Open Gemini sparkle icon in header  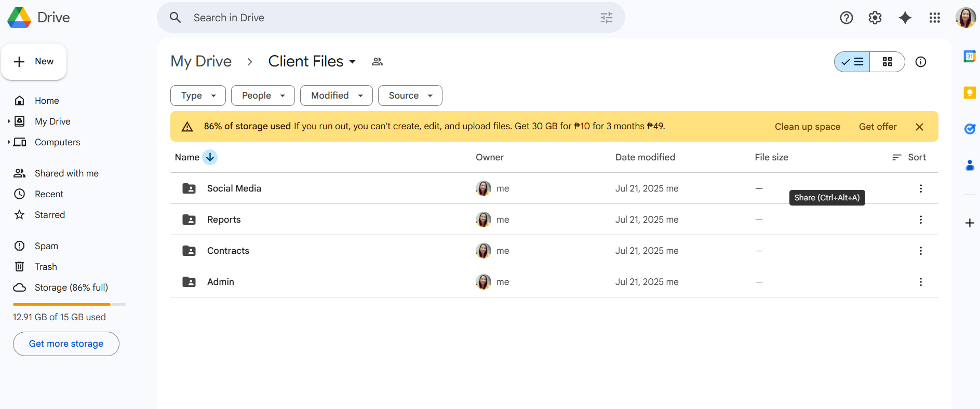tap(905, 18)
